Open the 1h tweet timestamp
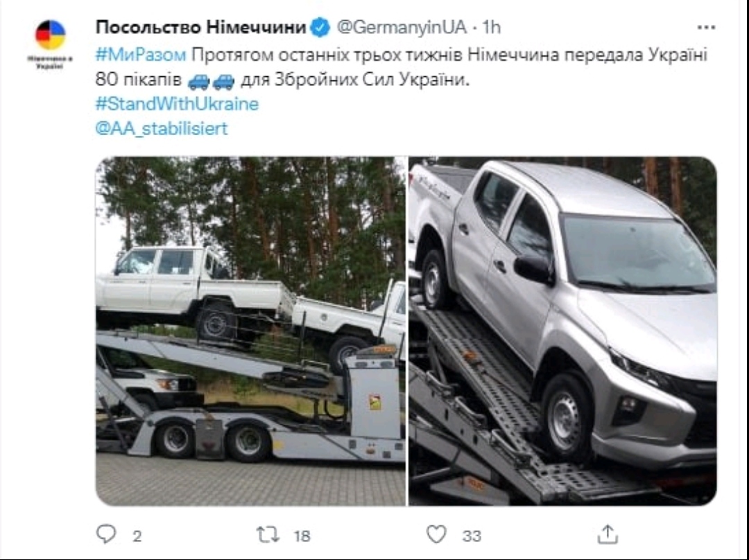The width and height of the screenshot is (749, 560). point(491,27)
